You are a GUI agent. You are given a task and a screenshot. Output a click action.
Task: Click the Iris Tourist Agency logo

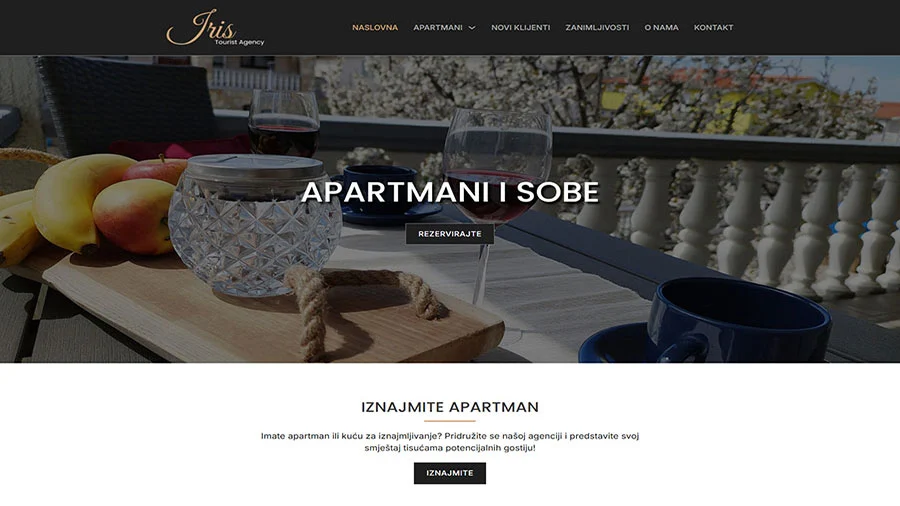coord(215,28)
